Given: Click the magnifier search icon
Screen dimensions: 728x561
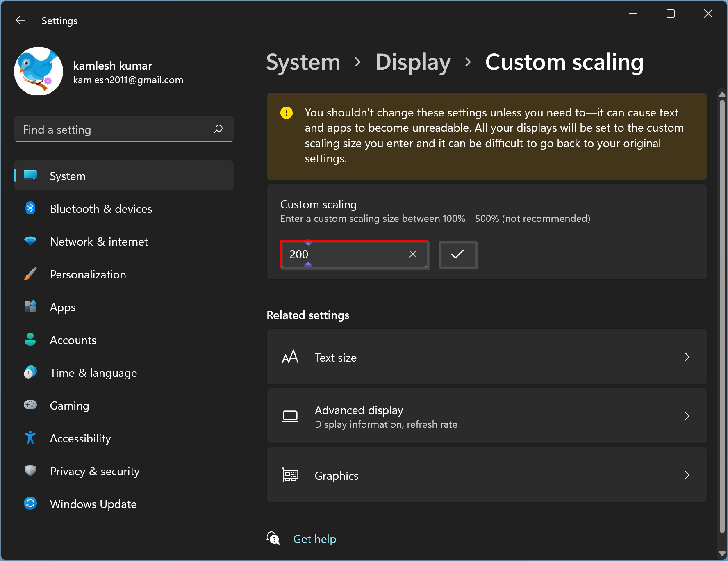Looking at the screenshot, I should pos(218,130).
